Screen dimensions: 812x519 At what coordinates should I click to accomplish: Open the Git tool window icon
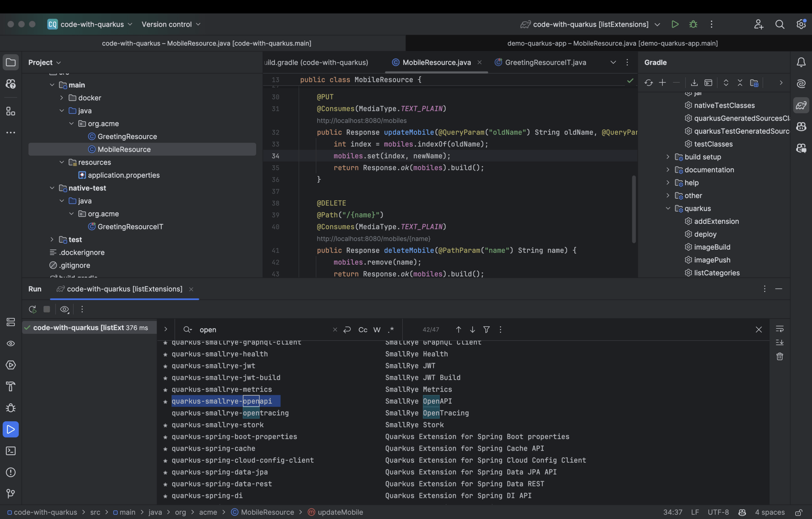(x=11, y=494)
